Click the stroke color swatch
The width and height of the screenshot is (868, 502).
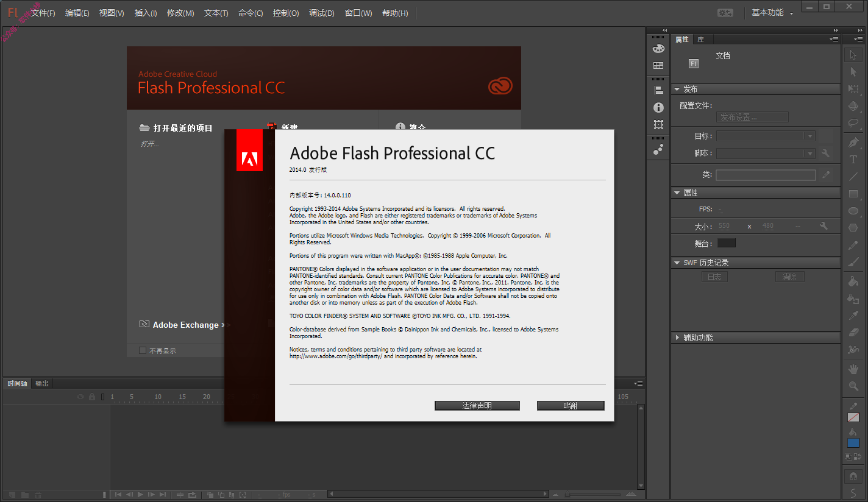point(853,417)
